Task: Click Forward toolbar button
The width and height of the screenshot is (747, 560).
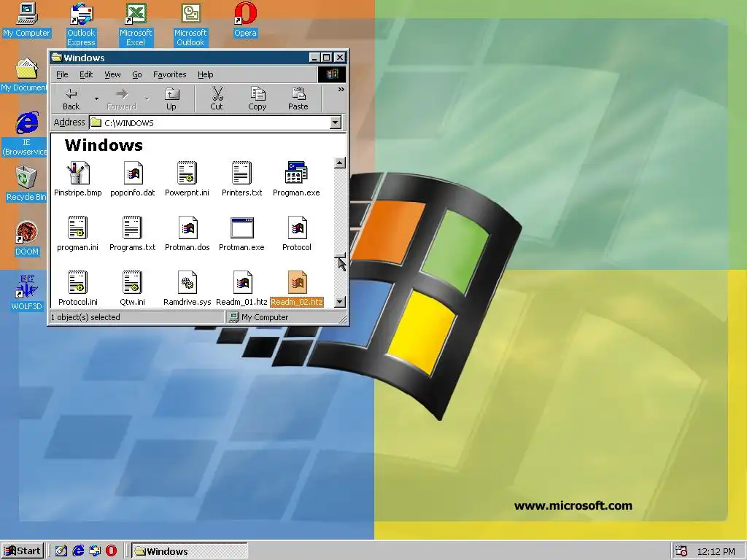Action: click(122, 99)
